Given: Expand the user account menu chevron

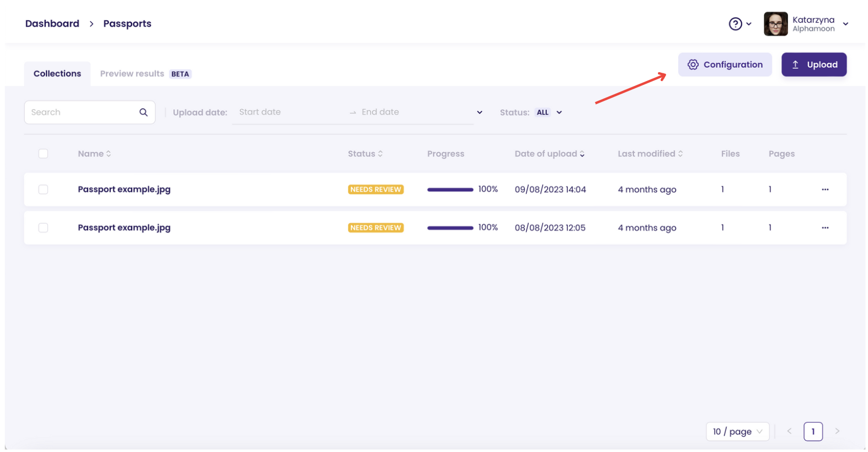Looking at the screenshot, I should pos(845,24).
